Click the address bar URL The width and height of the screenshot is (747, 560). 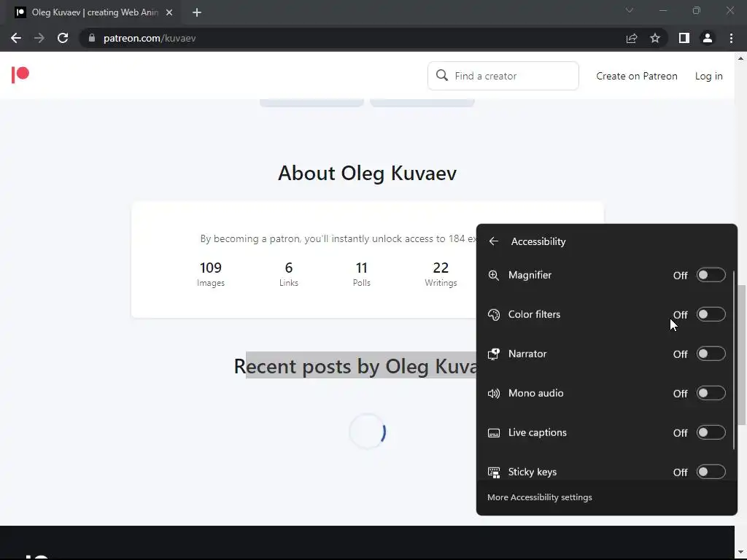(x=150, y=38)
